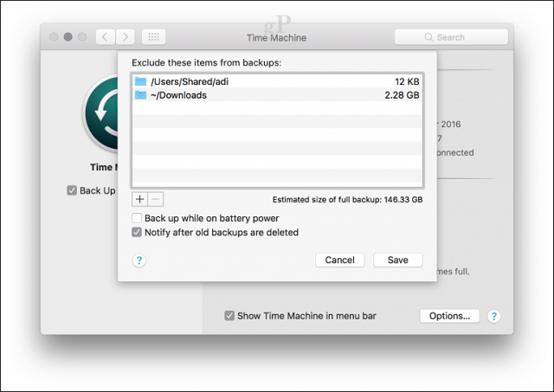Open the Options... button

tap(449, 316)
